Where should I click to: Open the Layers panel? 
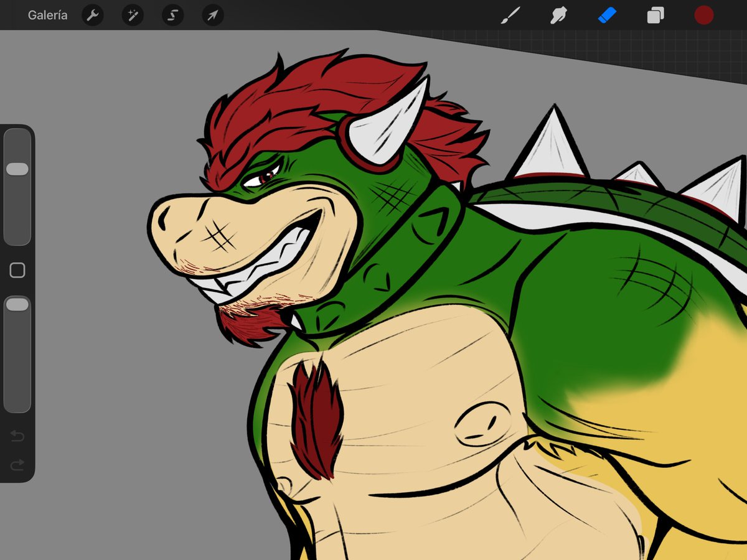(x=655, y=16)
